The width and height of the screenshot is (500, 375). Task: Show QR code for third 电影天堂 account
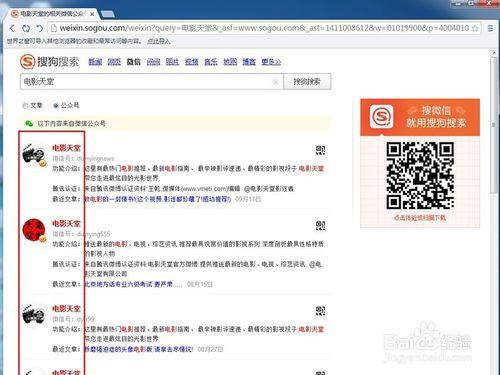(320, 311)
